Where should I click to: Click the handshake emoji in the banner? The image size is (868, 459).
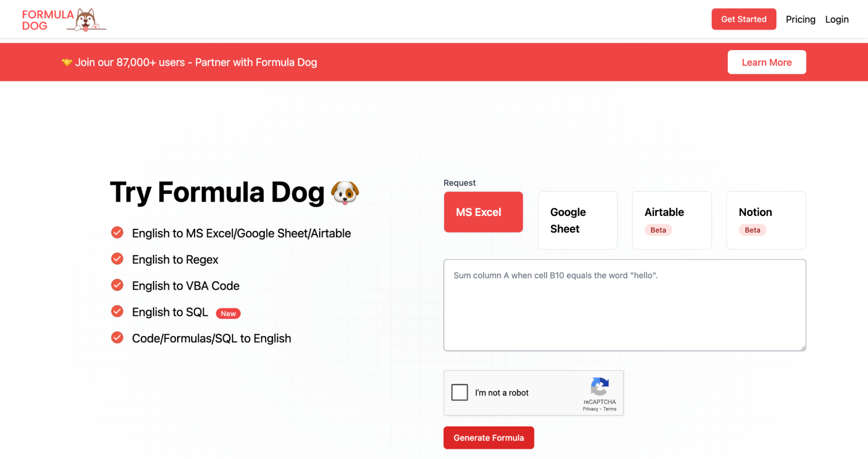(x=66, y=62)
